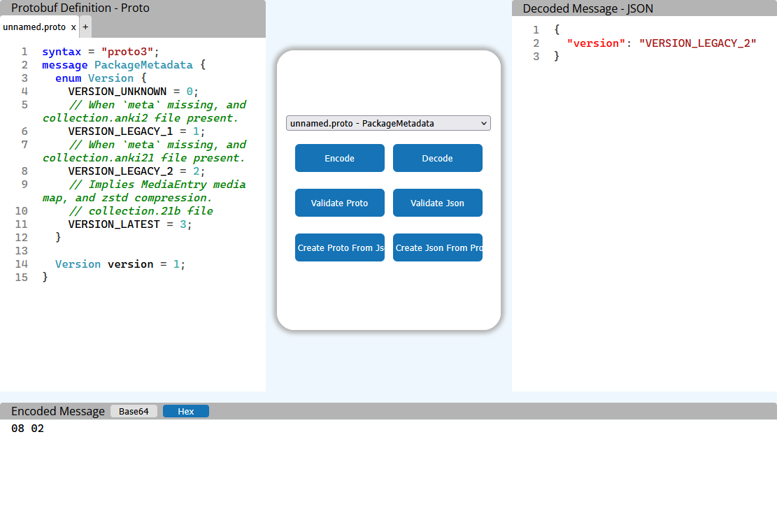Click the VERSION_LEGACY_2 = 2 line in proto

[x=136, y=171]
